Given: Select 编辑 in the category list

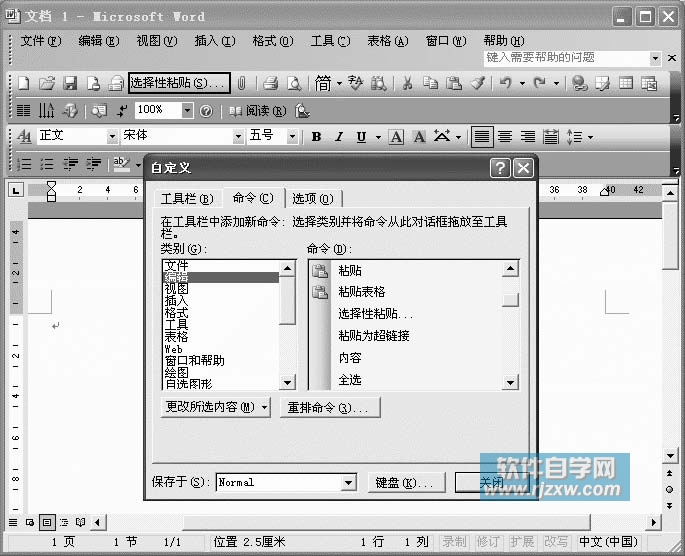Looking at the screenshot, I should tap(221, 277).
